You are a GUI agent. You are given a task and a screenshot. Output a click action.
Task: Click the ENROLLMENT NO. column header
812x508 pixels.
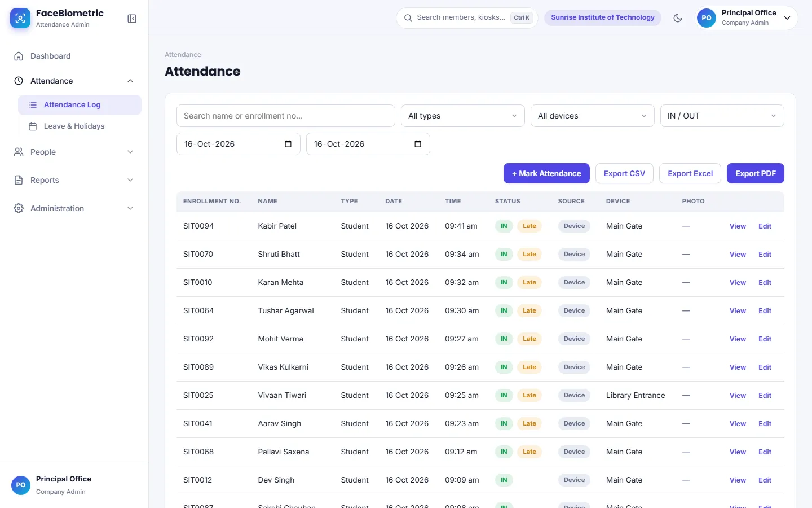coord(212,201)
